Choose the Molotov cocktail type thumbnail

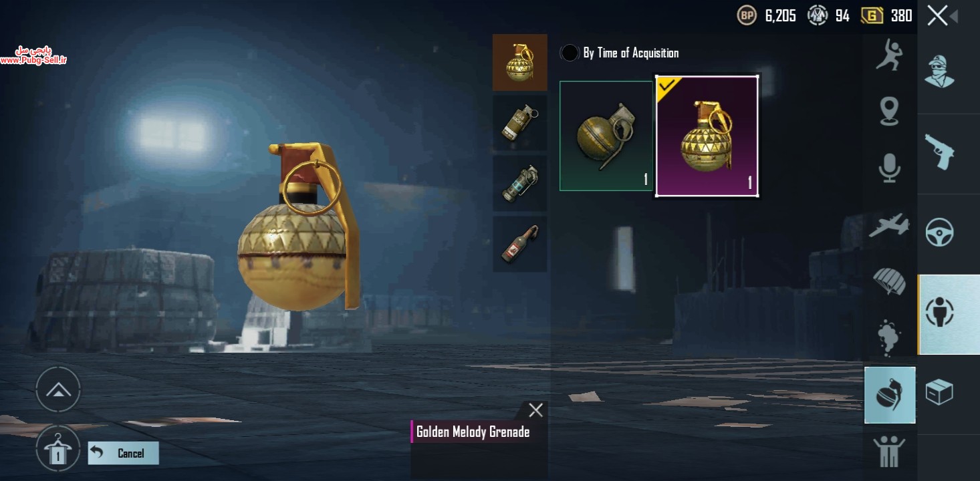tap(519, 244)
